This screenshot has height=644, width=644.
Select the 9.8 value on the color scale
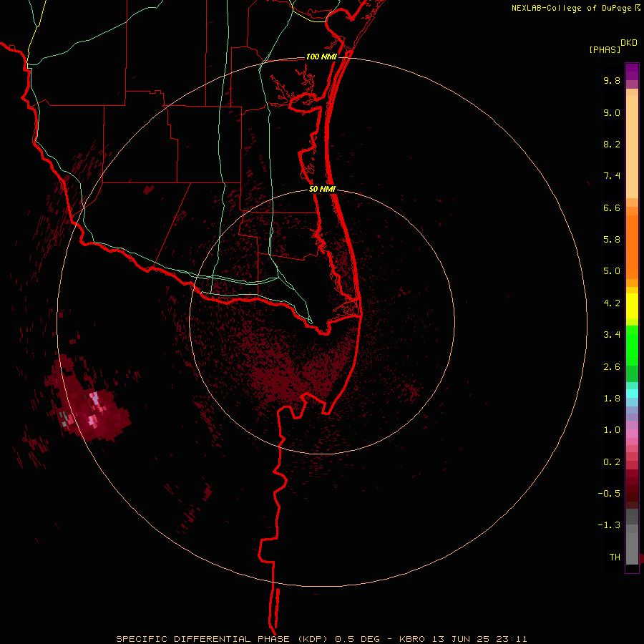(612, 80)
